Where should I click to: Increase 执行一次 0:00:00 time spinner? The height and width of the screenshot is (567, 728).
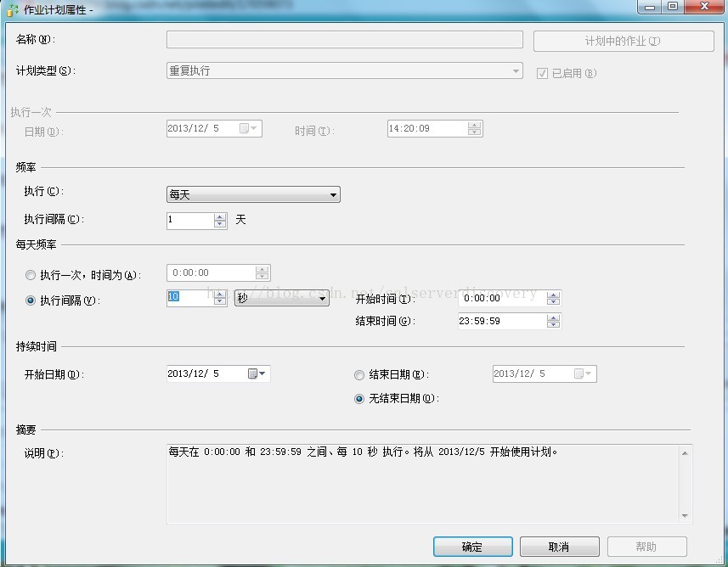(262, 269)
